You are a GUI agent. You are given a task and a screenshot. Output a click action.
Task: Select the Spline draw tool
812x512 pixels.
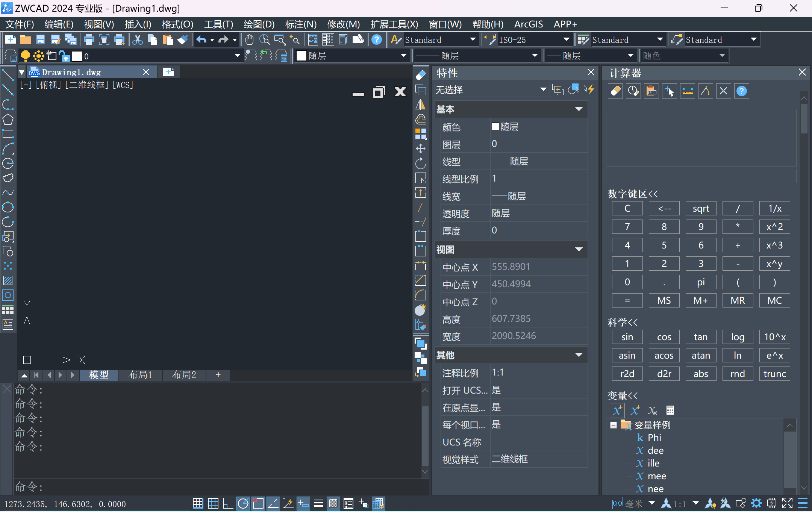pos(8,193)
